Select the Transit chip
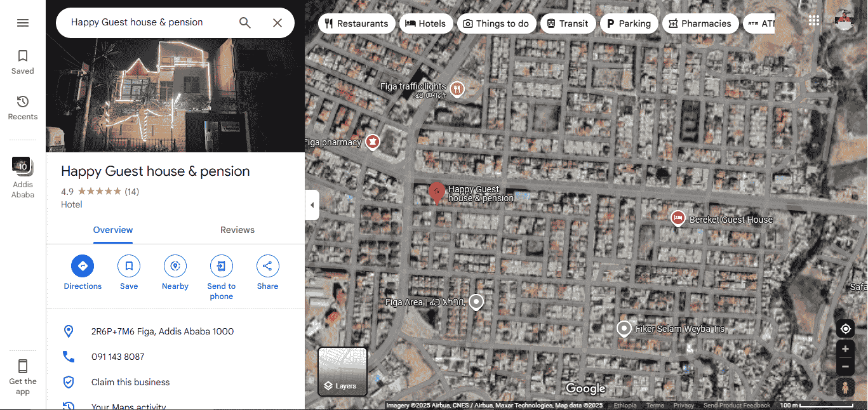 pyautogui.click(x=568, y=23)
